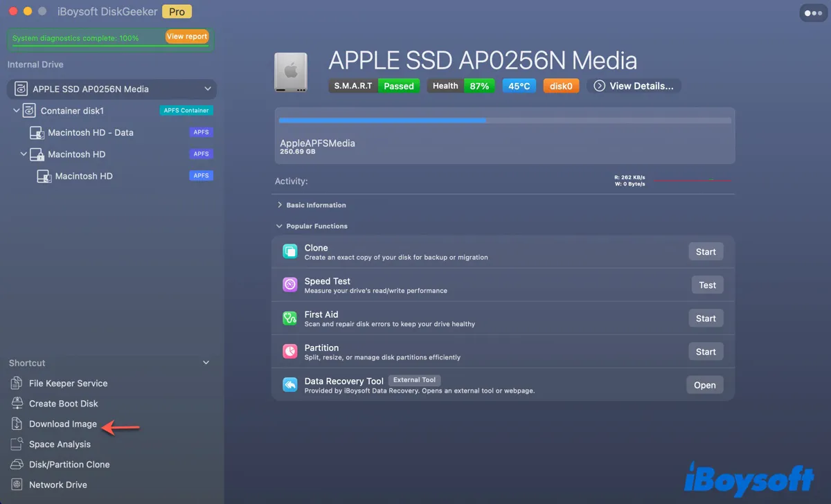Click the Network Drive icon

(x=17, y=485)
